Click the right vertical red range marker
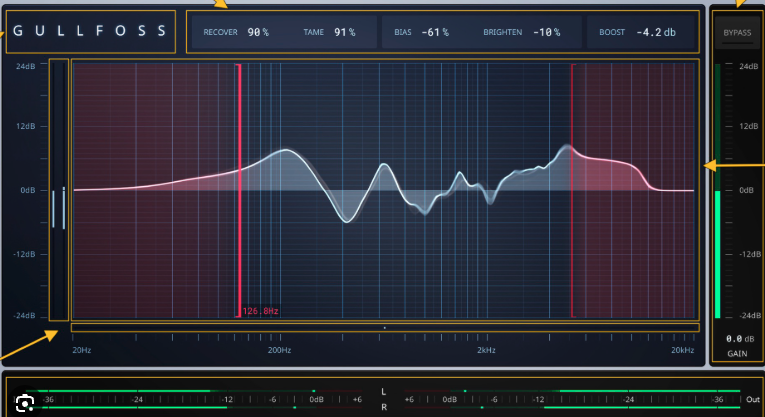The image size is (765, 417). click(572, 190)
